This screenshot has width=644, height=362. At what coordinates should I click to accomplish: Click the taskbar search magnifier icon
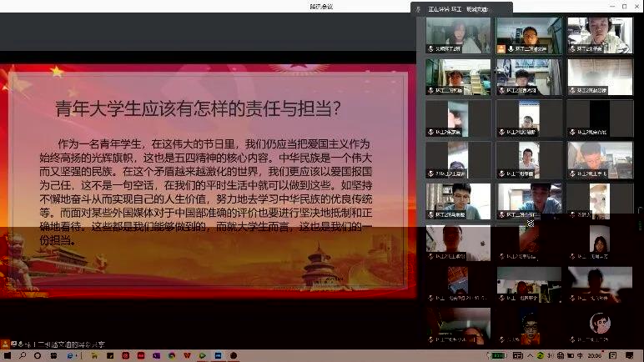23,355
